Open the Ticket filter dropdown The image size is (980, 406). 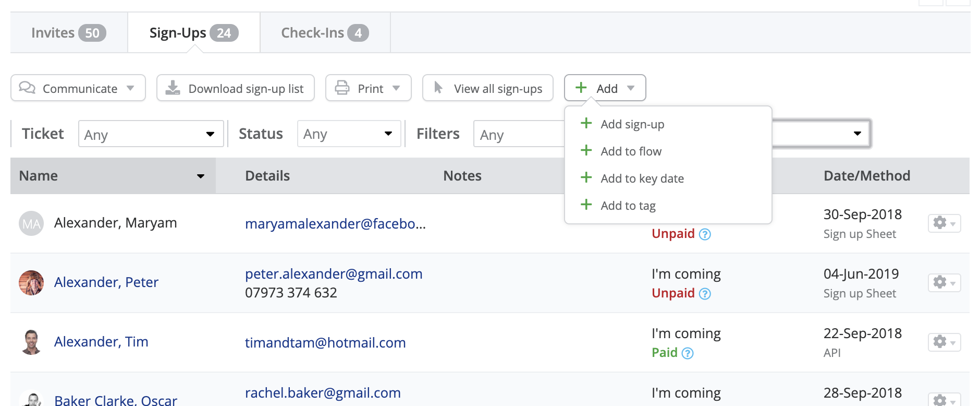point(151,134)
